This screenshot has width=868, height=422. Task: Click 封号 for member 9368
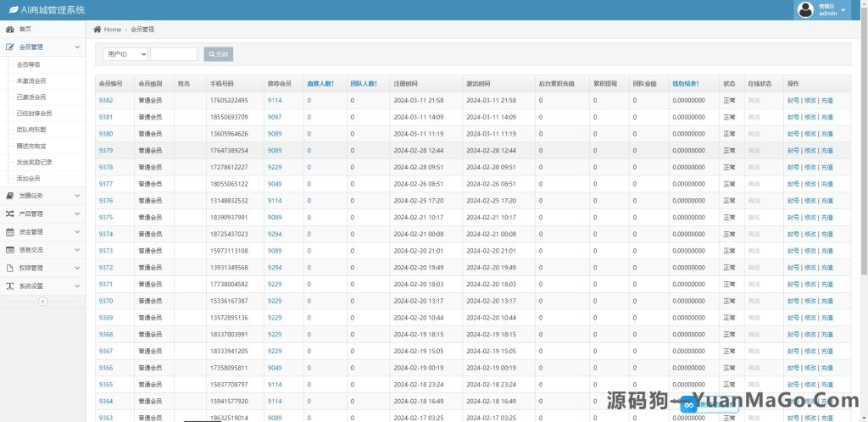pyautogui.click(x=793, y=334)
